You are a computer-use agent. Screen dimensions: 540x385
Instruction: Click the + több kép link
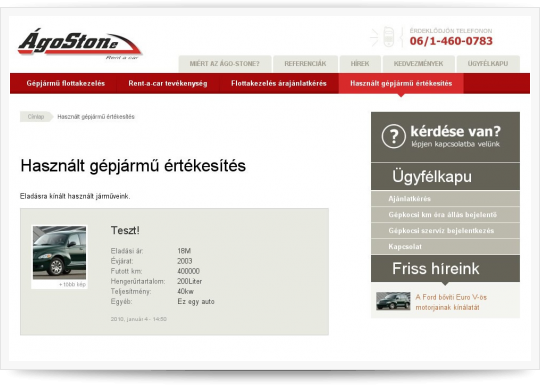pos(72,284)
